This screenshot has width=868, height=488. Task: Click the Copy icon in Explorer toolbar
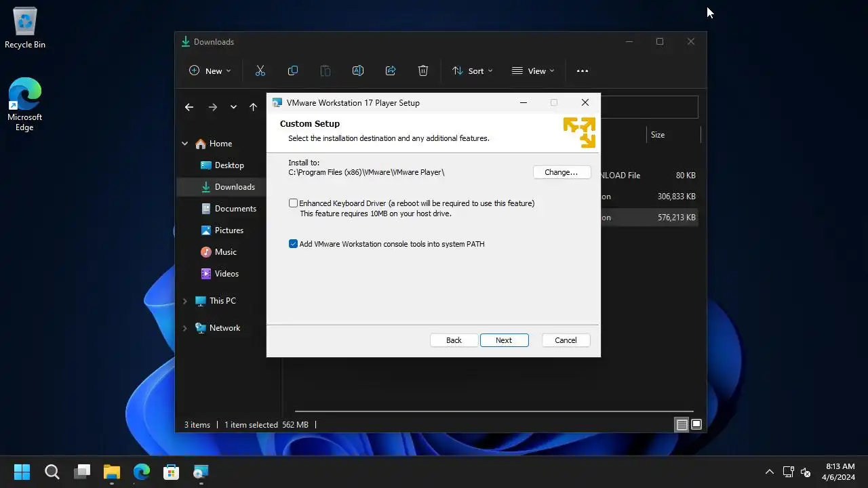pos(293,70)
